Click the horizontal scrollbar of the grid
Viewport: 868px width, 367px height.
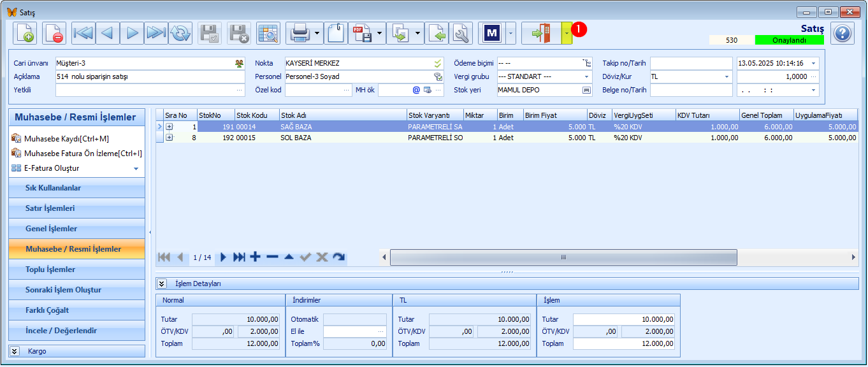point(563,257)
